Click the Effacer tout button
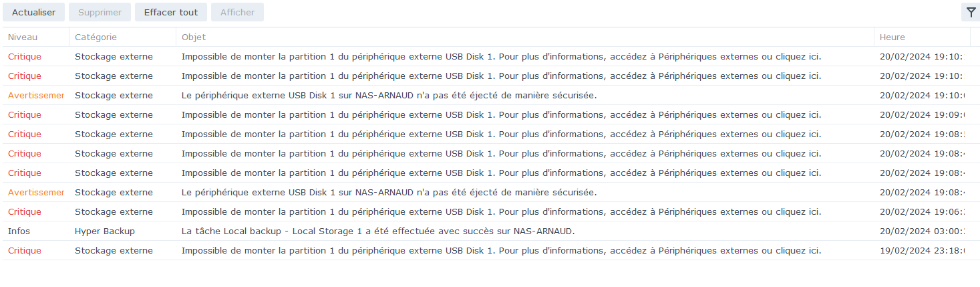 pyautogui.click(x=171, y=12)
